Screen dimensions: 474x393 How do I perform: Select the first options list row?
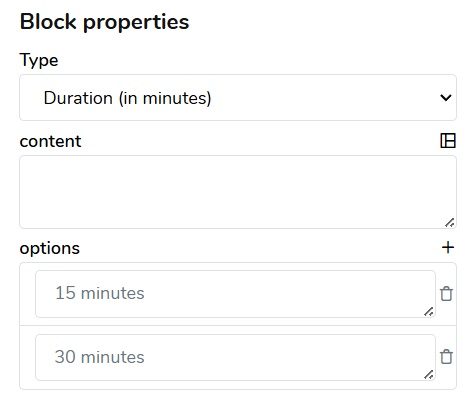point(238,294)
